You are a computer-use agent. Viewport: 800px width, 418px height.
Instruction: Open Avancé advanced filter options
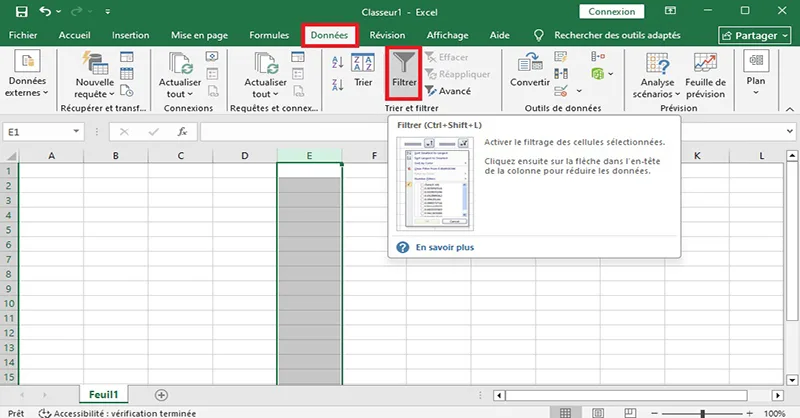click(x=448, y=91)
